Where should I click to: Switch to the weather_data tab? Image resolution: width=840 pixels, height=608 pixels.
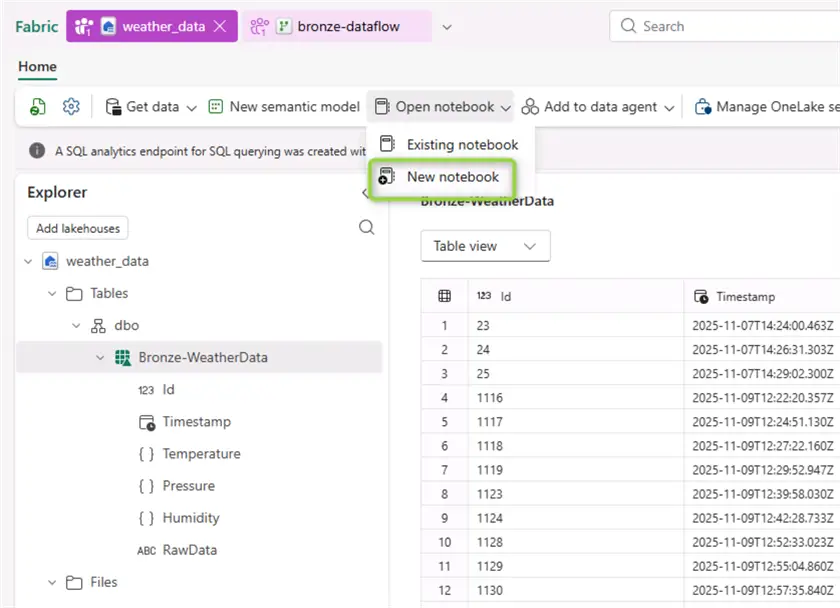click(x=152, y=26)
